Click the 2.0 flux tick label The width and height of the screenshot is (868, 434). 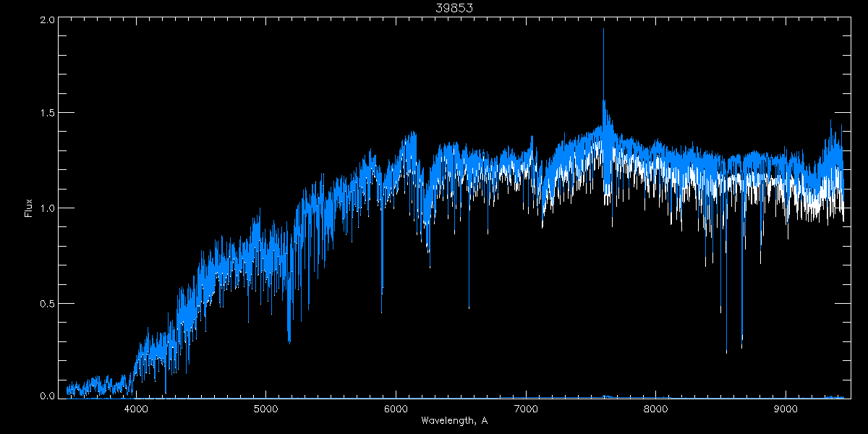point(48,20)
